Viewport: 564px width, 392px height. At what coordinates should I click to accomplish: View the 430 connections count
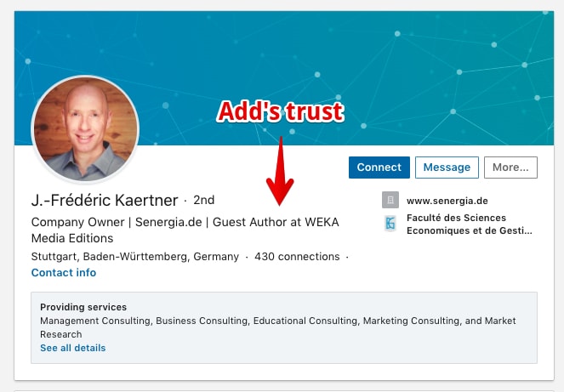pyautogui.click(x=297, y=257)
